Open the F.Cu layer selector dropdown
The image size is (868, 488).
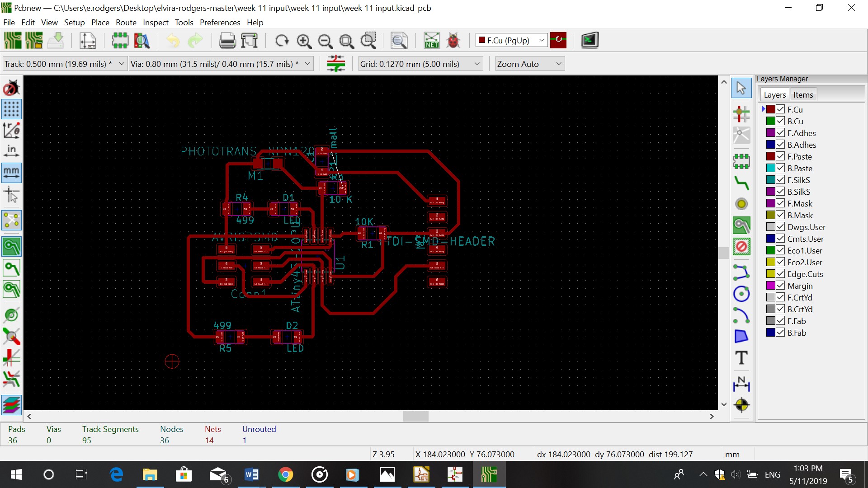pyautogui.click(x=541, y=41)
